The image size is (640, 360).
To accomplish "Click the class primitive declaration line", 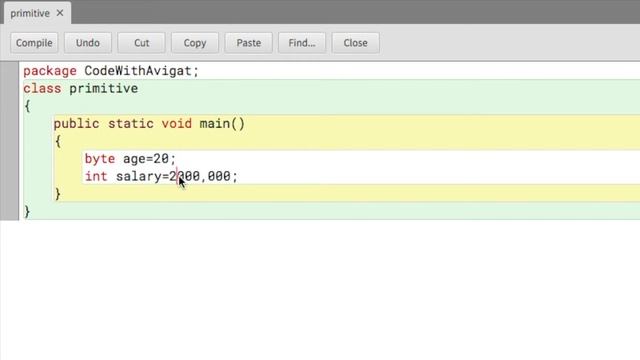I will click(x=81, y=89).
